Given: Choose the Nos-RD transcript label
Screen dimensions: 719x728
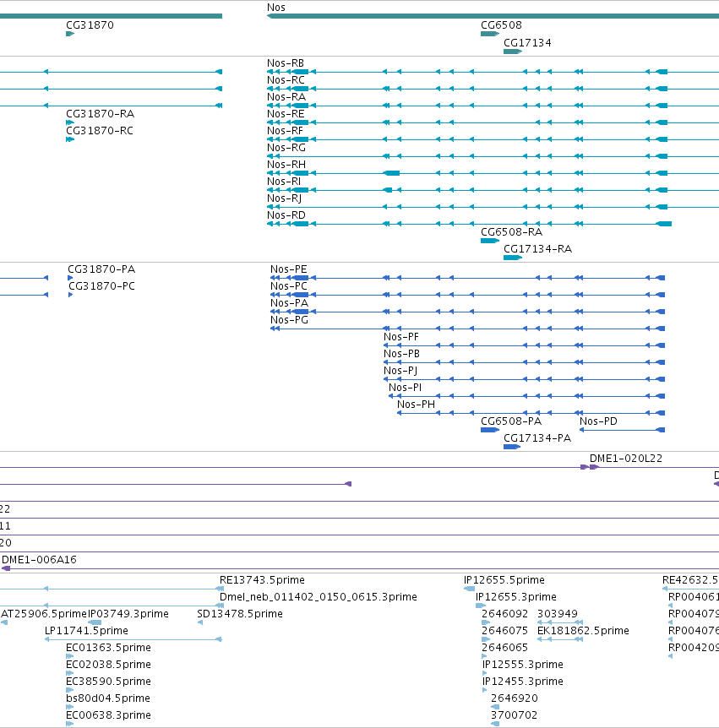Looking at the screenshot, I should pyautogui.click(x=286, y=215).
